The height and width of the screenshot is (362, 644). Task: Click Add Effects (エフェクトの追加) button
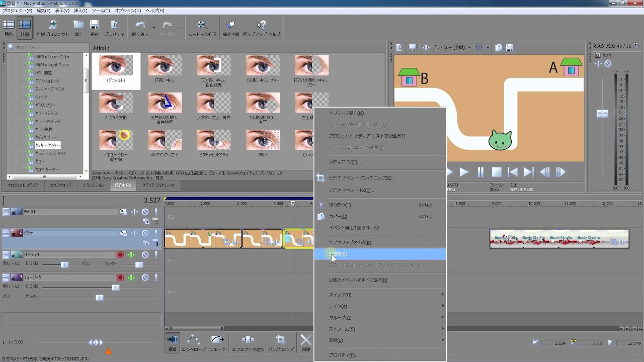(248, 342)
